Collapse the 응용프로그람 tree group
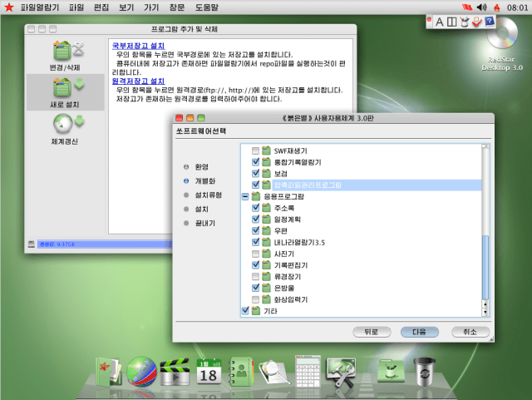This screenshot has width=532, height=400. coord(245,196)
